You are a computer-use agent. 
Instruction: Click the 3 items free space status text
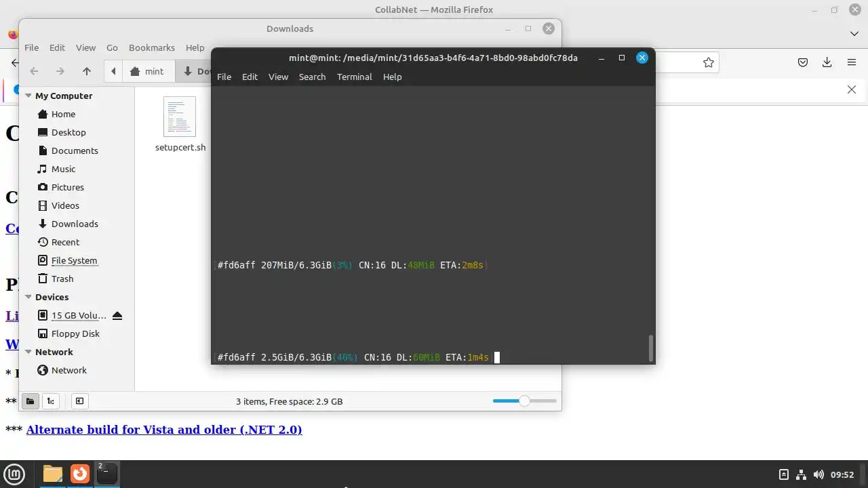(x=289, y=401)
